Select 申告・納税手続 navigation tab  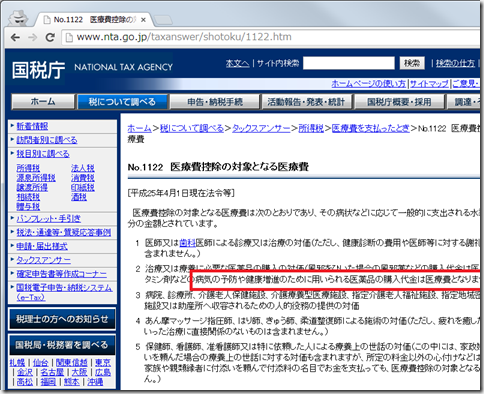tap(215, 102)
